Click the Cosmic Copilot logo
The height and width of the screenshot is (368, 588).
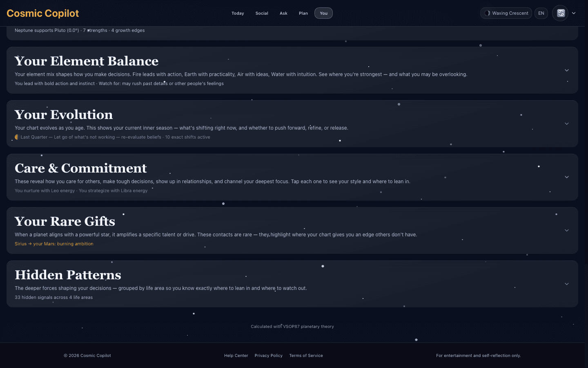[43, 13]
